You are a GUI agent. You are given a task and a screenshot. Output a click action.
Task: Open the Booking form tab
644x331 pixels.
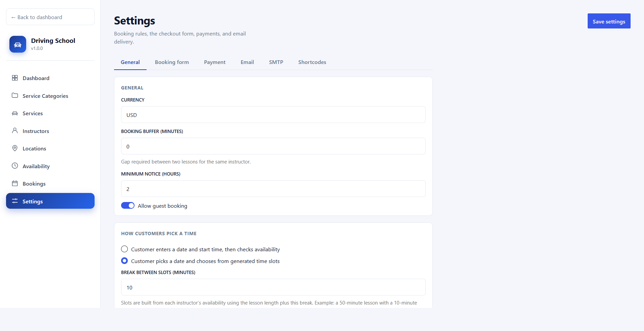click(172, 62)
